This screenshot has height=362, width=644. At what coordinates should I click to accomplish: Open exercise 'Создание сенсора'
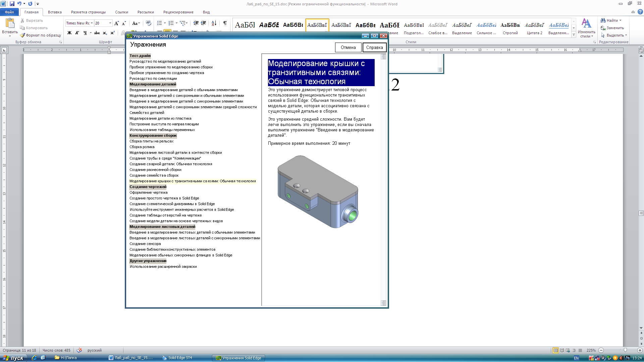[145, 244]
